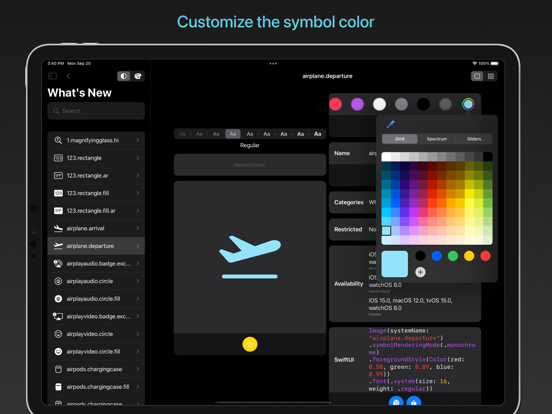Go back with the back chevron
The height and width of the screenshot is (414, 552).
[68, 76]
